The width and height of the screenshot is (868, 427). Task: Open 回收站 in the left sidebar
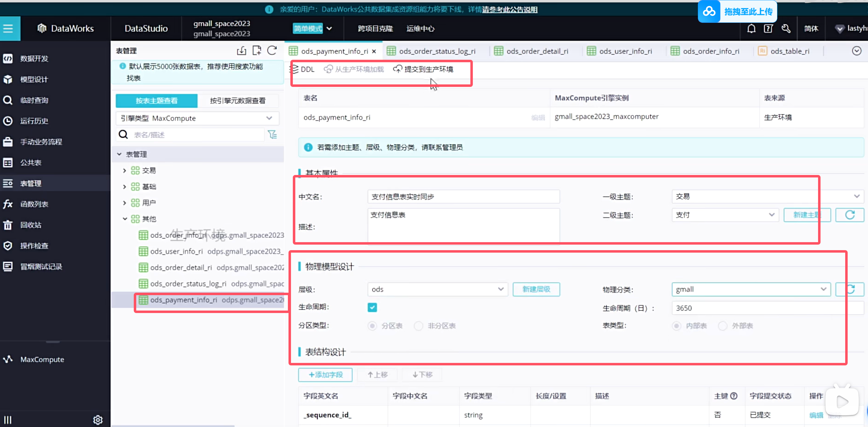[30, 225]
